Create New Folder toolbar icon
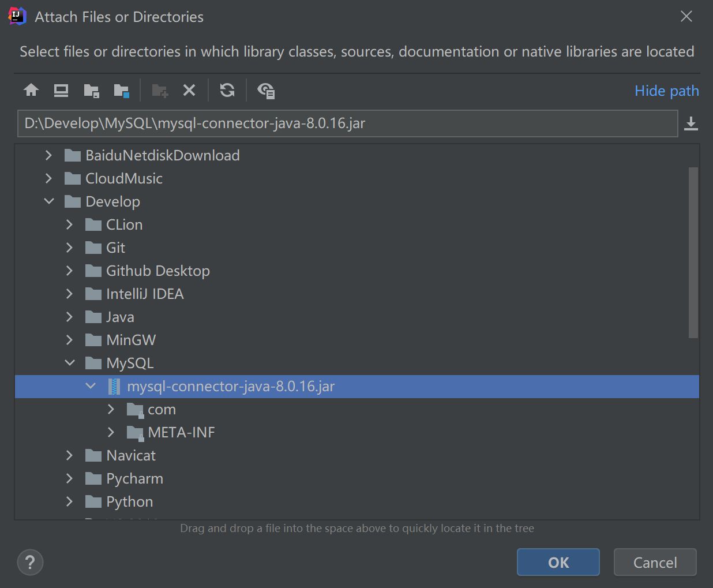The width and height of the screenshot is (713, 588). 160,91
